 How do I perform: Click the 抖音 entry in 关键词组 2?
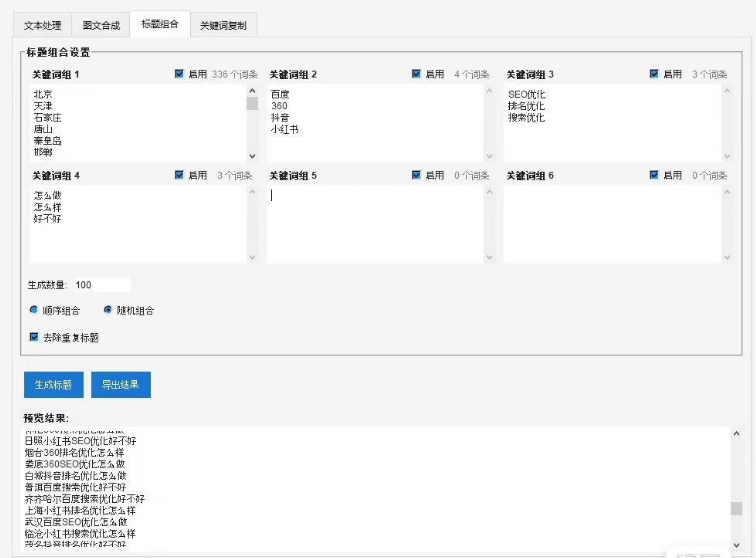[x=280, y=117]
